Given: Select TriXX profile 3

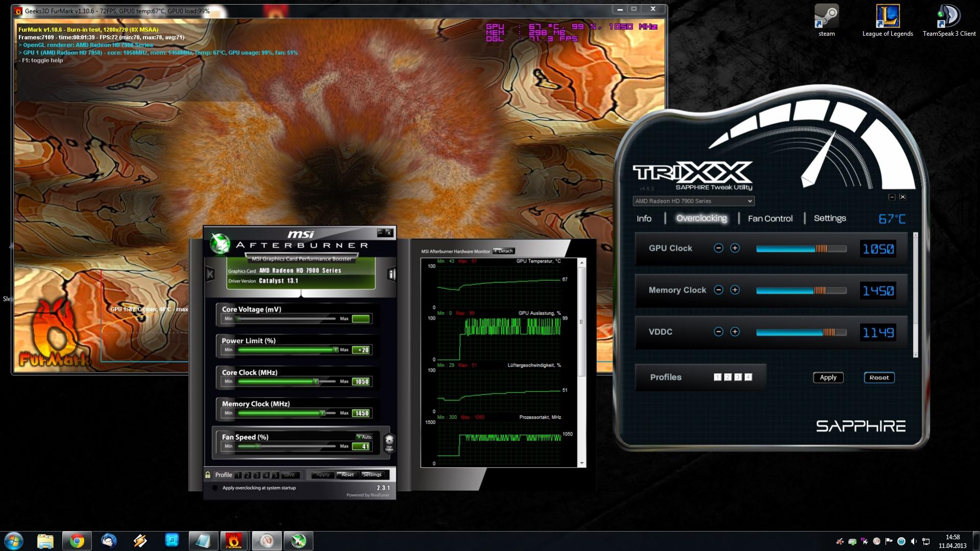Looking at the screenshot, I should [738, 377].
